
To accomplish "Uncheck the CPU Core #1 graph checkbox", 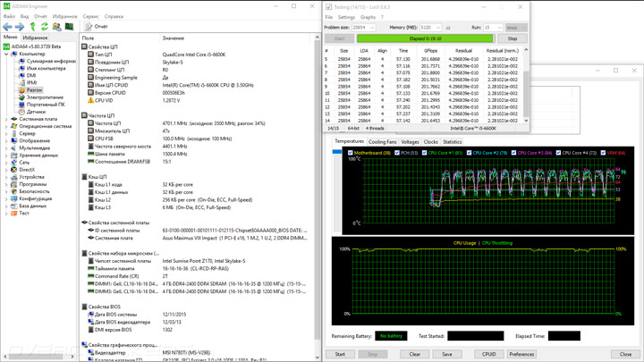I will (x=424, y=153).
